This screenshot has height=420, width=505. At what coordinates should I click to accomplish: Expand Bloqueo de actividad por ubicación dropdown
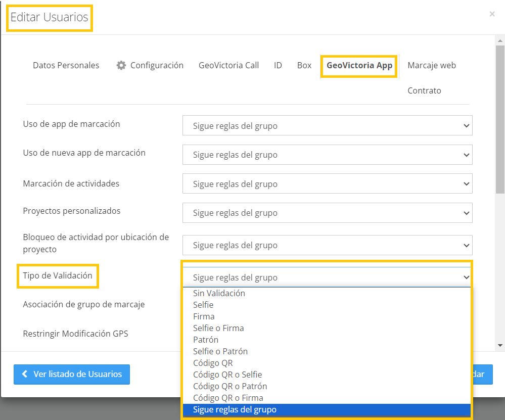[x=327, y=245]
